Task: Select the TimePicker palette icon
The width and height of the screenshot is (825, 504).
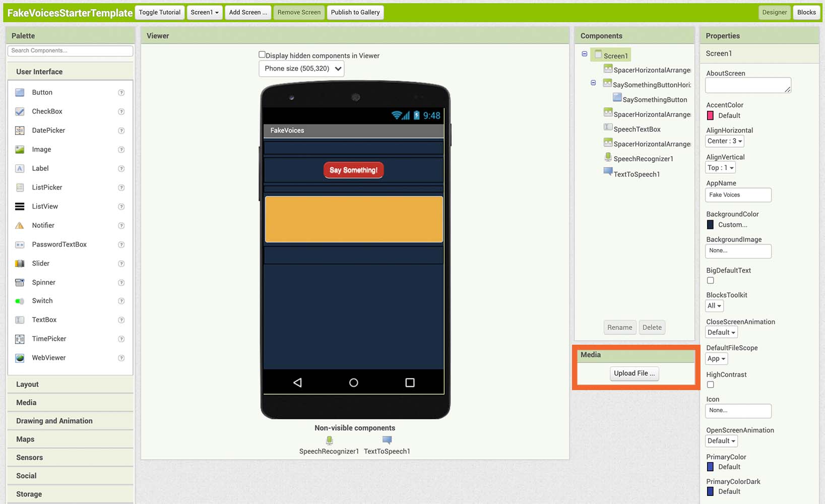Action: point(20,339)
